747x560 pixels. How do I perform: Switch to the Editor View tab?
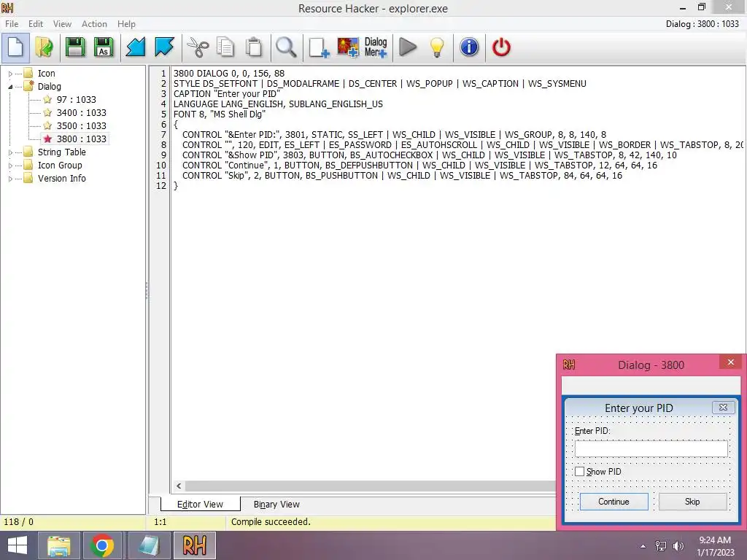coord(200,505)
